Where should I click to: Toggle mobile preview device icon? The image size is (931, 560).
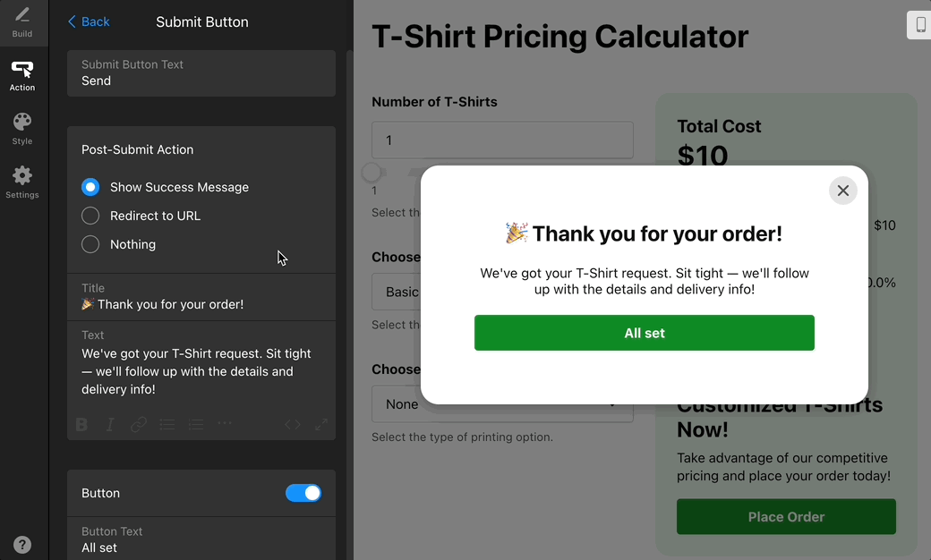pyautogui.click(x=919, y=25)
